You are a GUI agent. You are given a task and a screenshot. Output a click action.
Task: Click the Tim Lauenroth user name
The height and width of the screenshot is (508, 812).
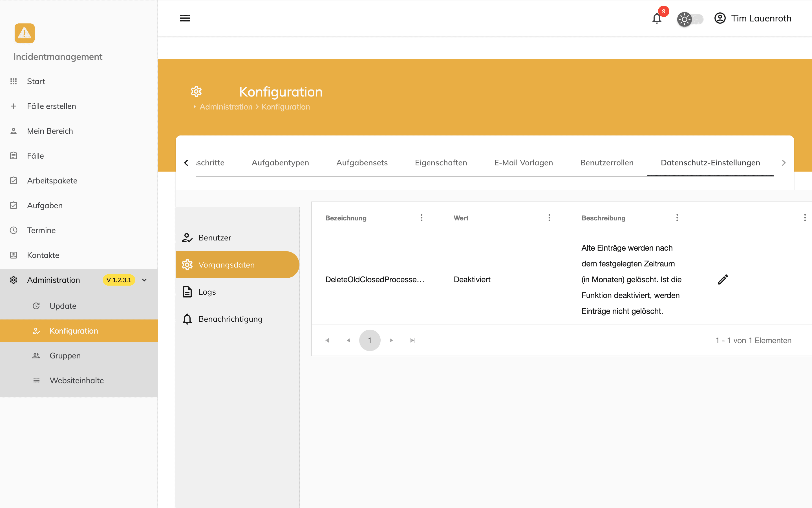point(761,18)
